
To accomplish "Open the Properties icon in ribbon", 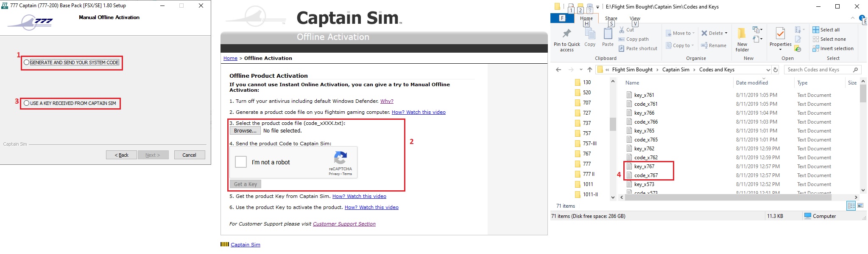I will click(780, 34).
